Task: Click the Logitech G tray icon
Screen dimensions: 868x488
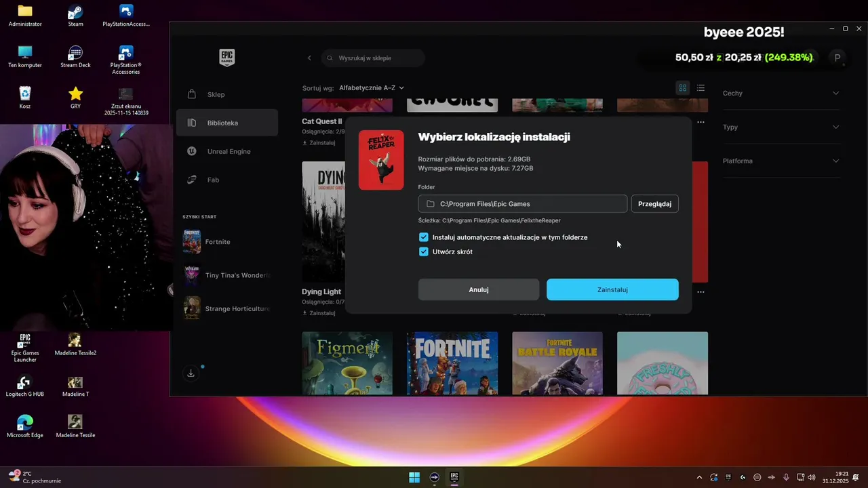Action: coord(743,477)
